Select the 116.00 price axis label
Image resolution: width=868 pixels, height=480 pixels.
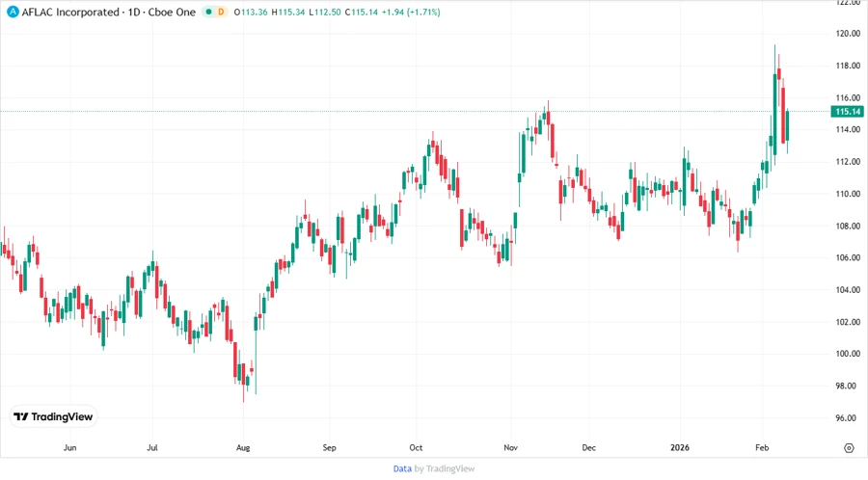coord(848,97)
